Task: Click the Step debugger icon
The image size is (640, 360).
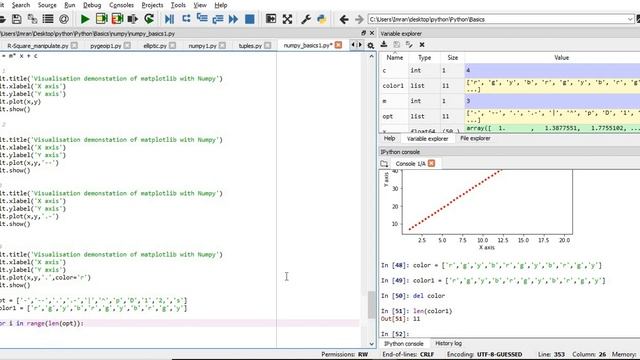Action: [186, 19]
